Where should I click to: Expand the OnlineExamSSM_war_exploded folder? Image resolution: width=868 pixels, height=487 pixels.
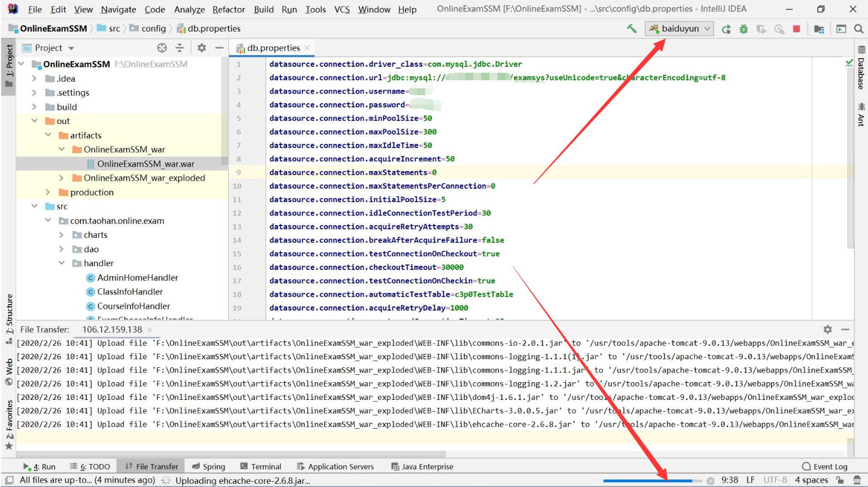coord(61,178)
